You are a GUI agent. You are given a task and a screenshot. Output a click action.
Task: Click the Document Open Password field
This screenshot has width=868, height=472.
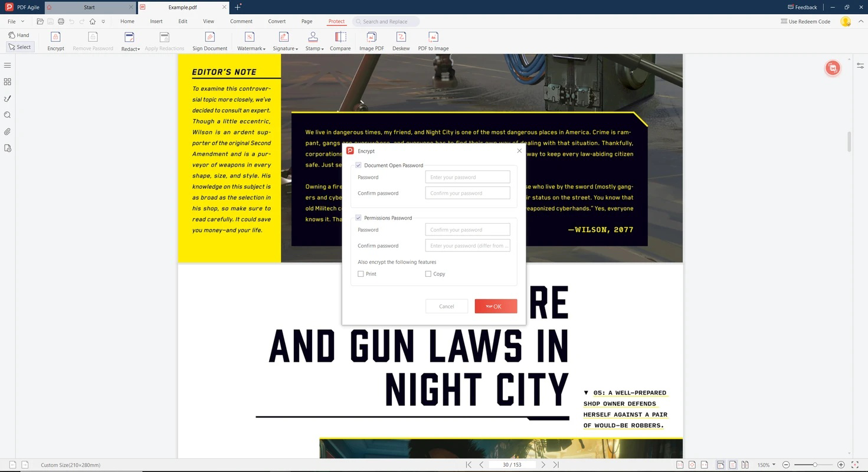tap(467, 177)
